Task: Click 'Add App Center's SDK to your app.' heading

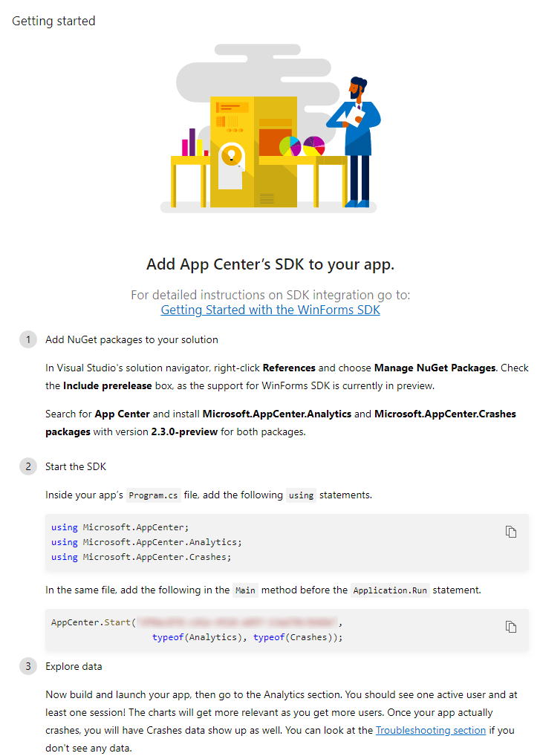Action: (270, 264)
